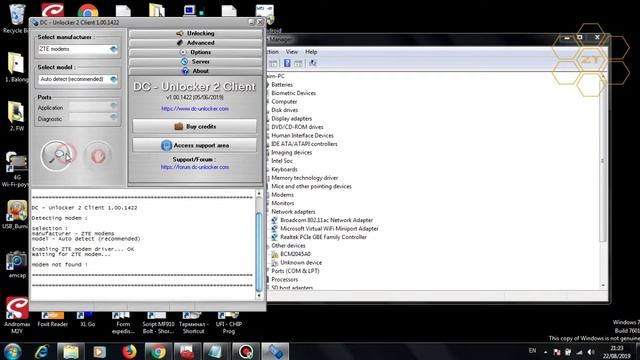640x360 pixels.
Task: Select Memory technology driver in the tree
Action: 304,178
